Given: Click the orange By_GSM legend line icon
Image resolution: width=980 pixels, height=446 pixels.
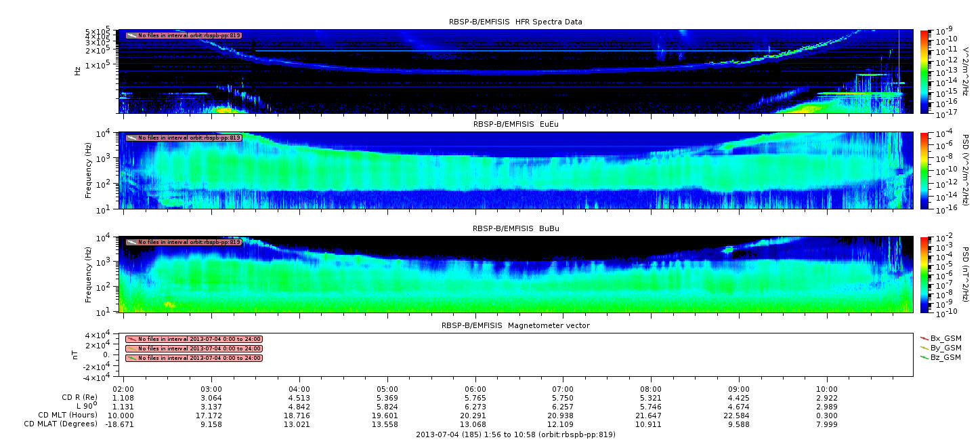Looking at the screenshot, I should [x=924, y=347].
